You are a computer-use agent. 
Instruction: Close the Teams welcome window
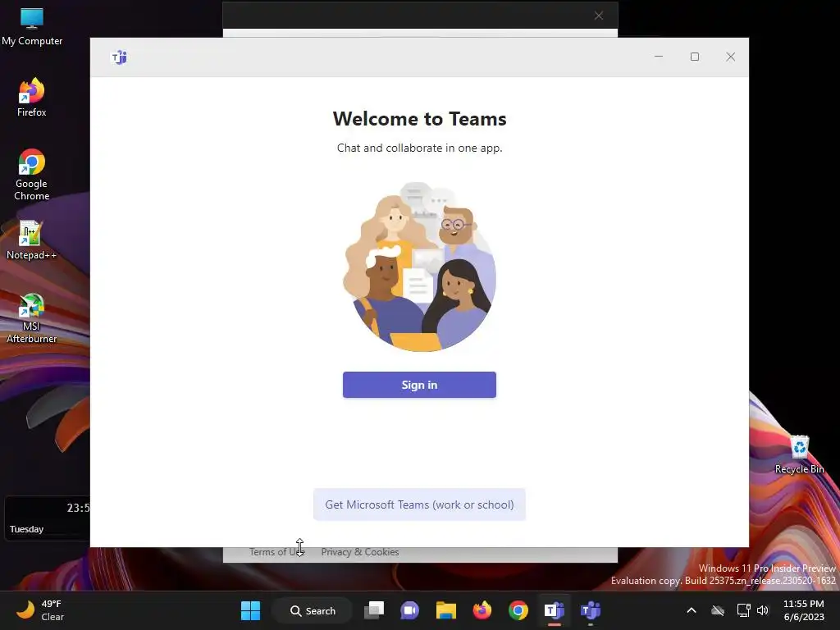coord(731,57)
